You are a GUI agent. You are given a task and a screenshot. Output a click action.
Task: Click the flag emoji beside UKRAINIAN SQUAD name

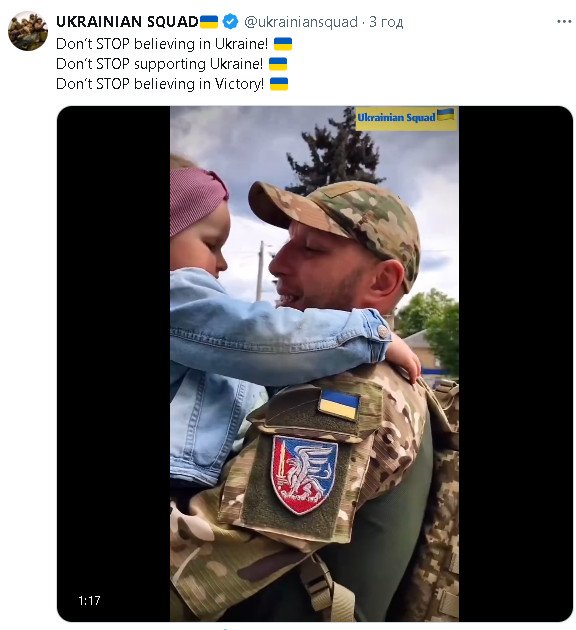tap(209, 22)
